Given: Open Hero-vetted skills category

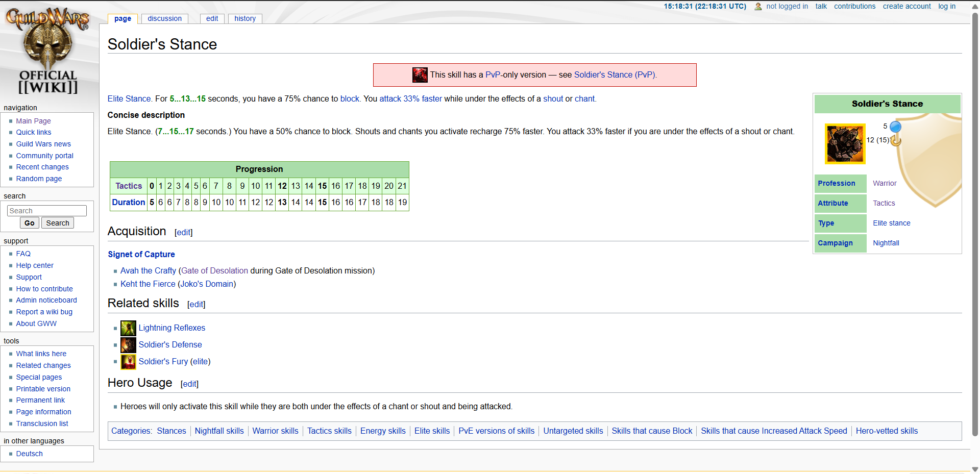Looking at the screenshot, I should pos(887,431).
